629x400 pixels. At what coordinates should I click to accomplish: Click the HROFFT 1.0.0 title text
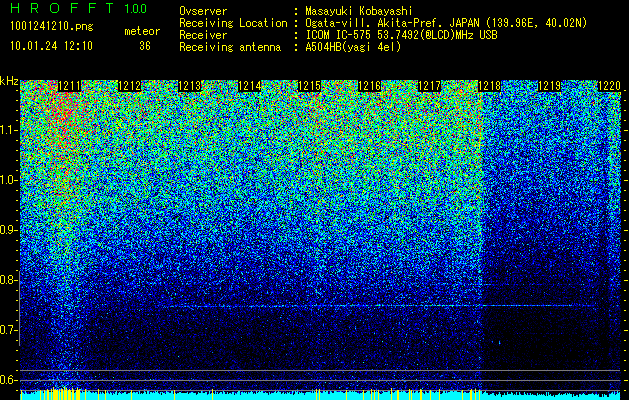tap(79, 8)
